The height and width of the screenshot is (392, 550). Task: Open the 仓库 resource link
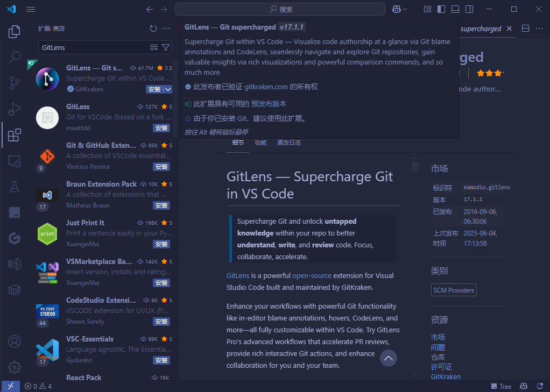438,357
